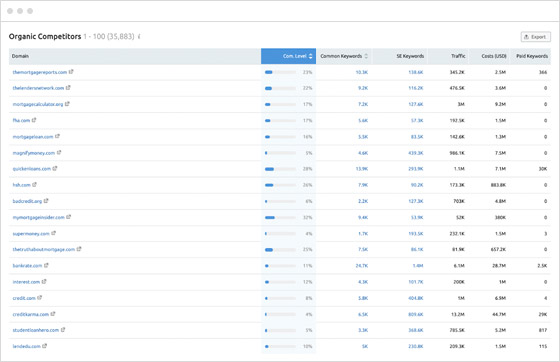Open external link icon beside mymortgageinsider.com
The image size is (560, 362).
(x=69, y=217)
